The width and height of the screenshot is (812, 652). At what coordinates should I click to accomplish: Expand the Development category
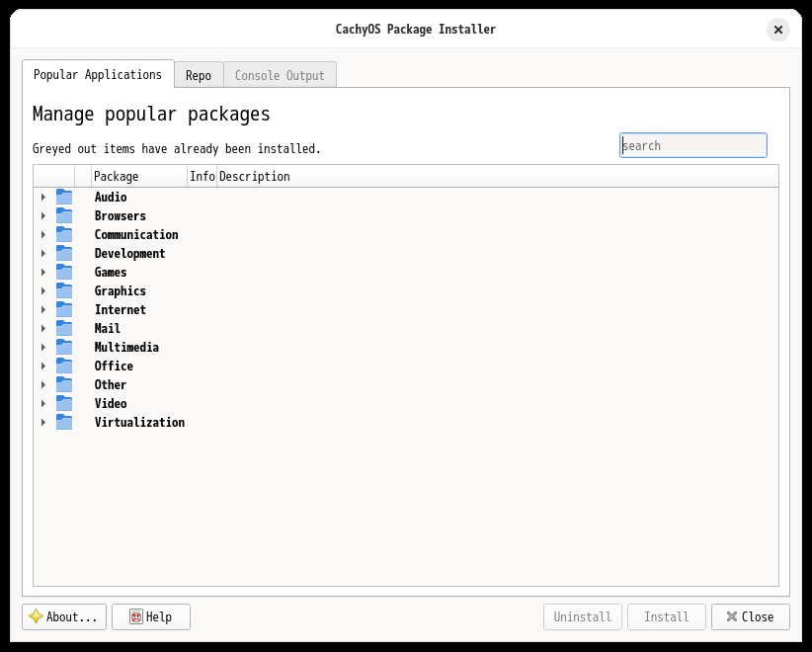(42, 253)
